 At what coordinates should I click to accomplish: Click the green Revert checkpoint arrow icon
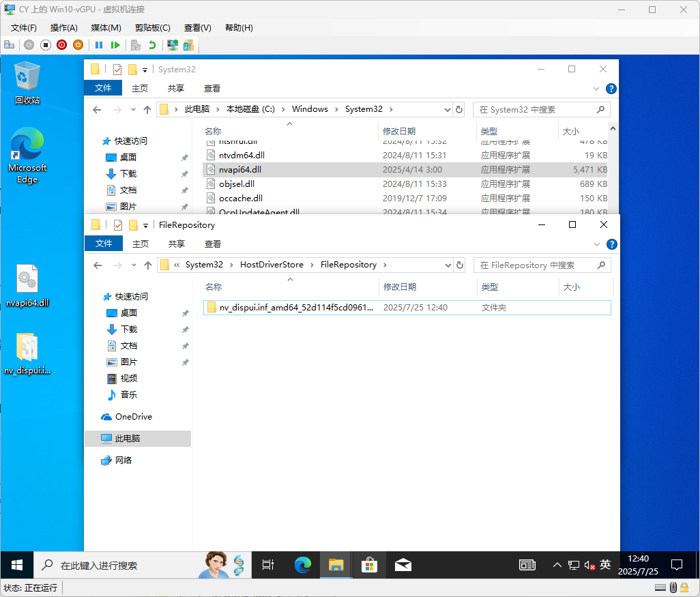pos(152,45)
